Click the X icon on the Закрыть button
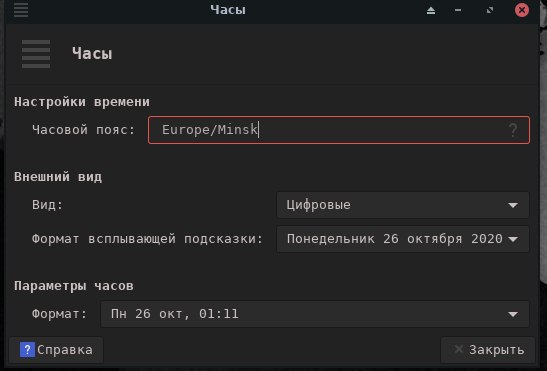 coord(459,349)
